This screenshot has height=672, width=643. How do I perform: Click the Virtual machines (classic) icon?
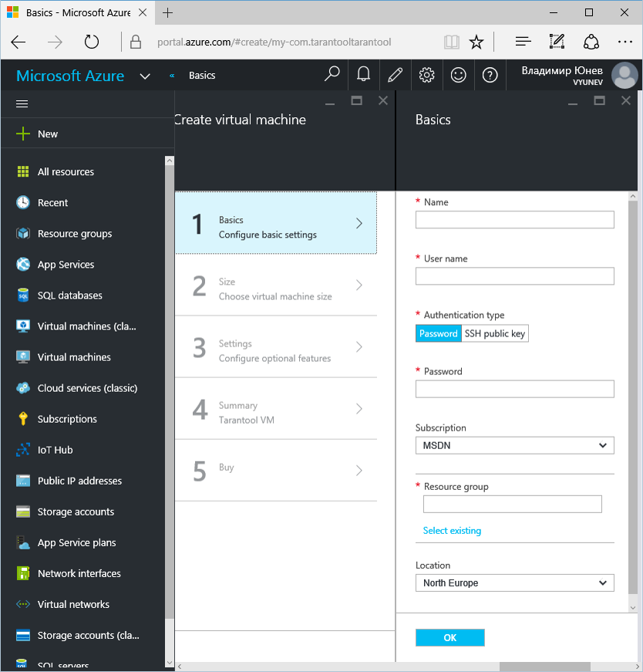coord(22,326)
